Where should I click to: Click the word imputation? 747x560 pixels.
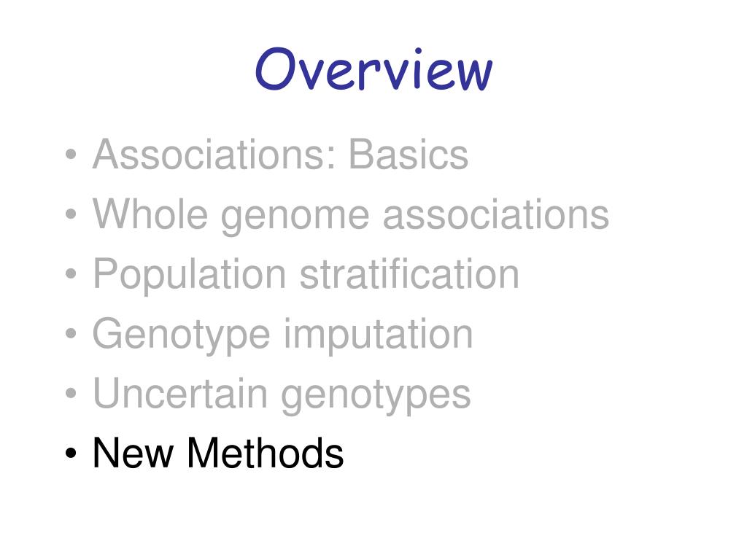(379, 335)
